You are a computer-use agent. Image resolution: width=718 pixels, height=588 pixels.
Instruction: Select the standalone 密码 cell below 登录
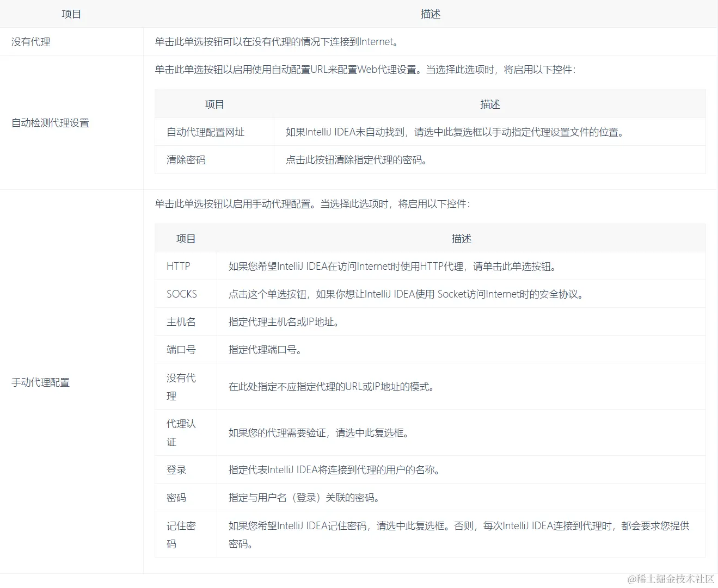click(176, 498)
